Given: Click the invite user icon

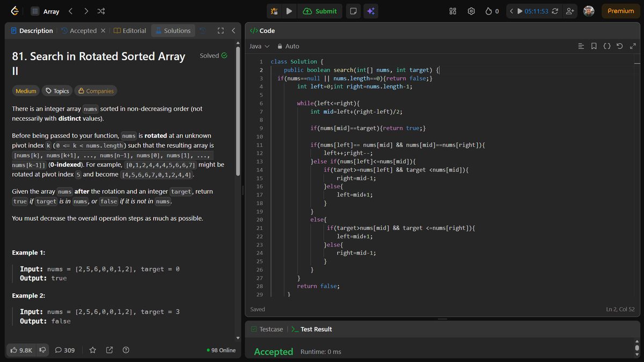Looking at the screenshot, I should (x=570, y=11).
